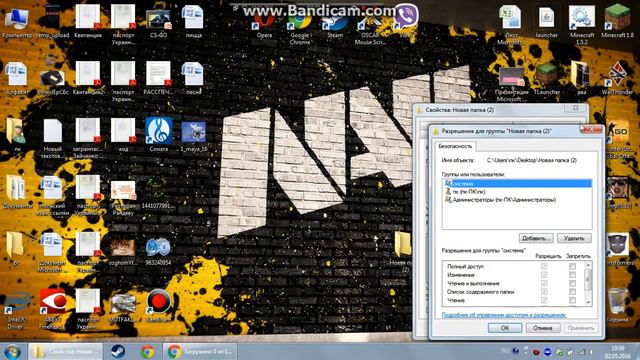Open the Соната music app shortcut
This screenshot has height=360, width=640.
click(158, 136)
